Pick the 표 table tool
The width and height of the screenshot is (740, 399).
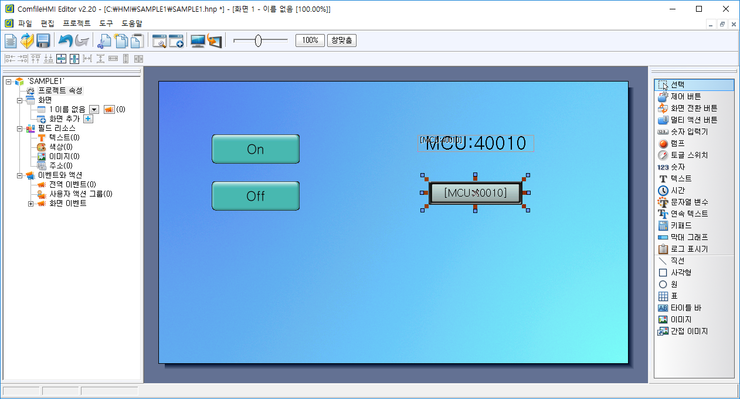pos(694,296)
